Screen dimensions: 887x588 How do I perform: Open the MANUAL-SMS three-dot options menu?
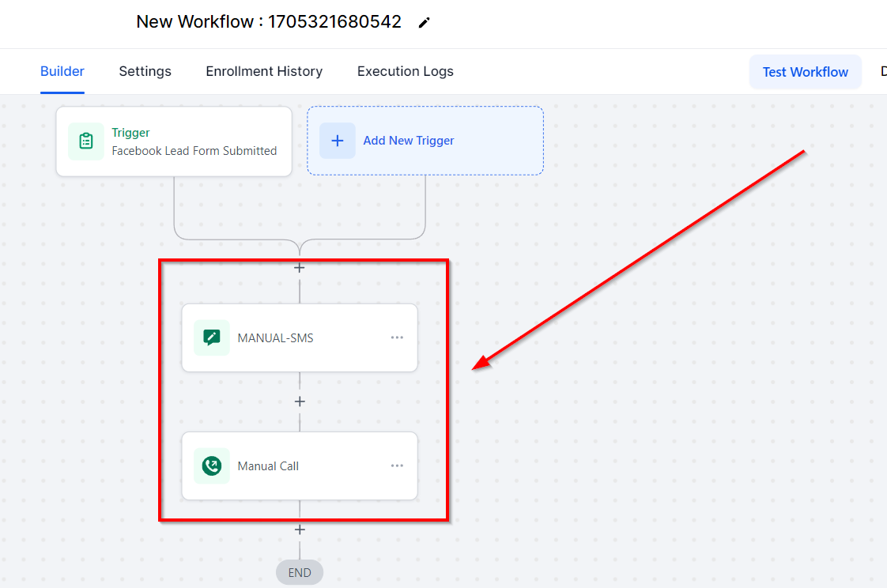(397, 337)
